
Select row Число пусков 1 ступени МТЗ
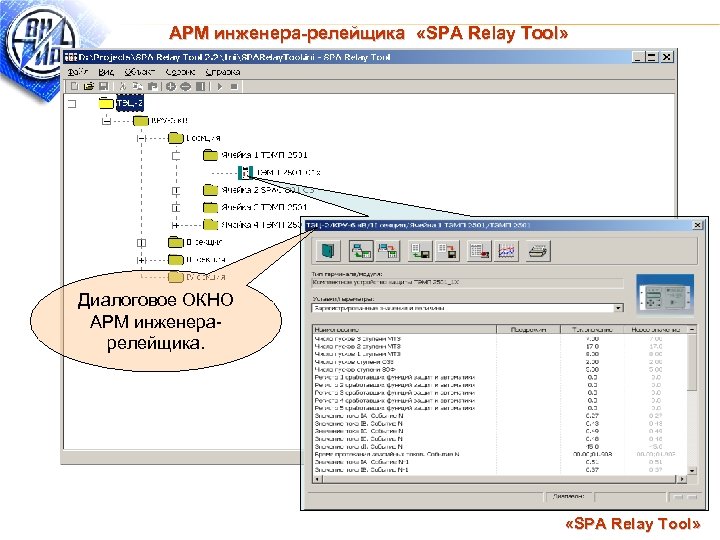point(500,354)
